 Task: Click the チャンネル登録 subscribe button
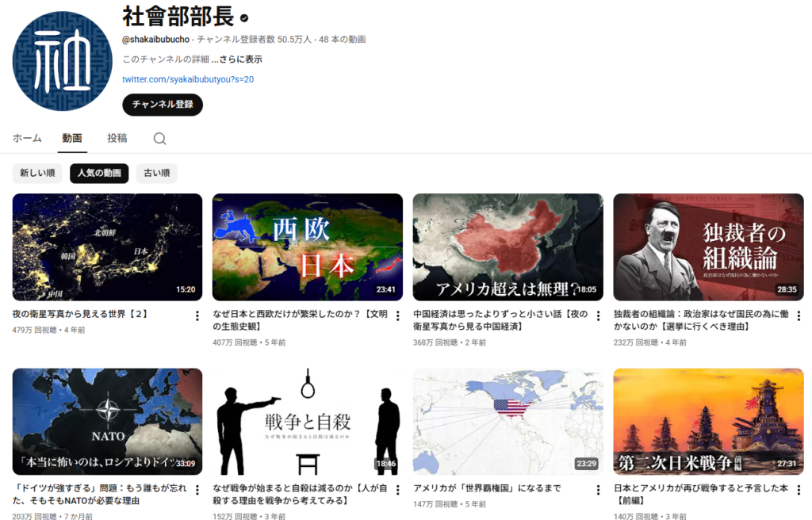(163, 105)
